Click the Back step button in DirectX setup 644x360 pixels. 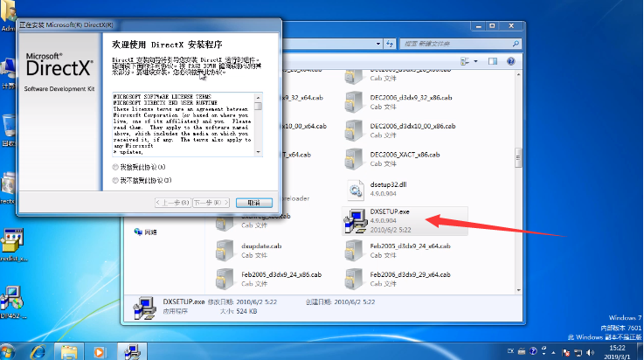pos(173,203)
